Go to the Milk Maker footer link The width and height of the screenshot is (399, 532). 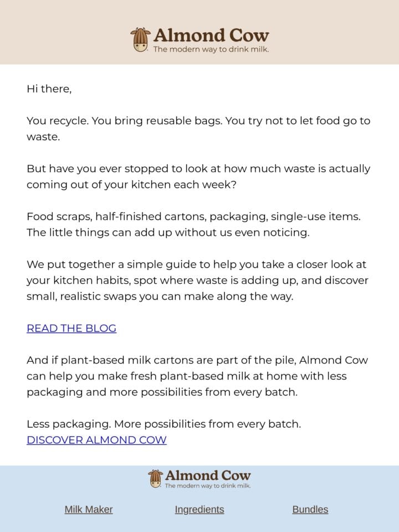pos(89,509)
